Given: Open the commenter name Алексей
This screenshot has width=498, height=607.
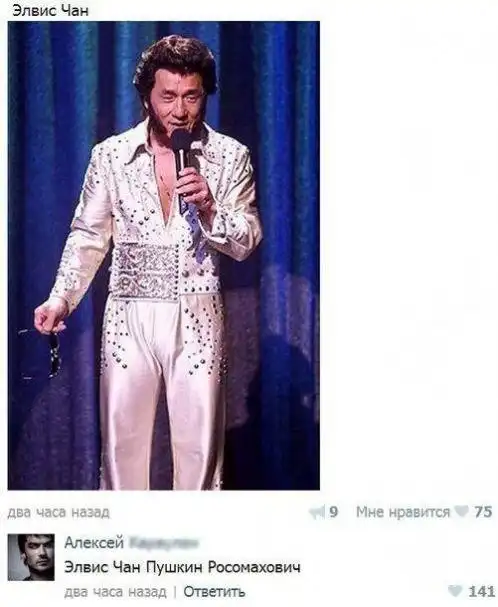Looking at the screenshot, I should click(x=94, y=543).
